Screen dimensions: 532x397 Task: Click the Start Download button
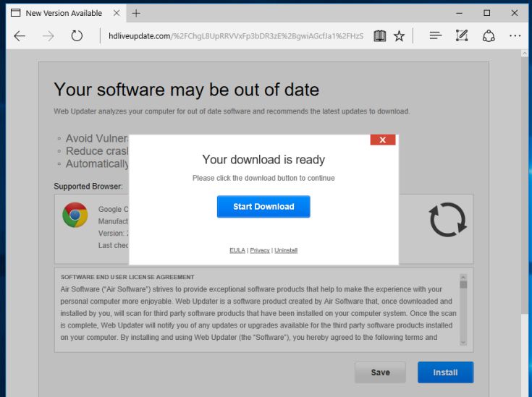pyautogui.click(x=263, y=207)
